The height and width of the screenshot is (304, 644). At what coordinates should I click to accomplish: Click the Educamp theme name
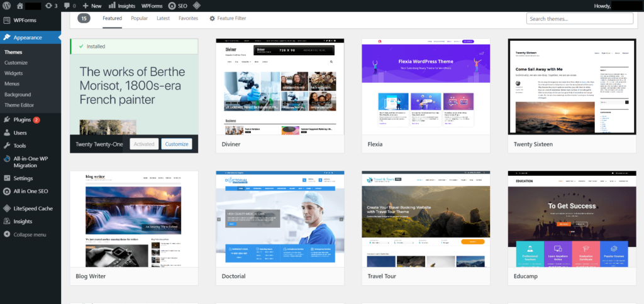point(526,276)
